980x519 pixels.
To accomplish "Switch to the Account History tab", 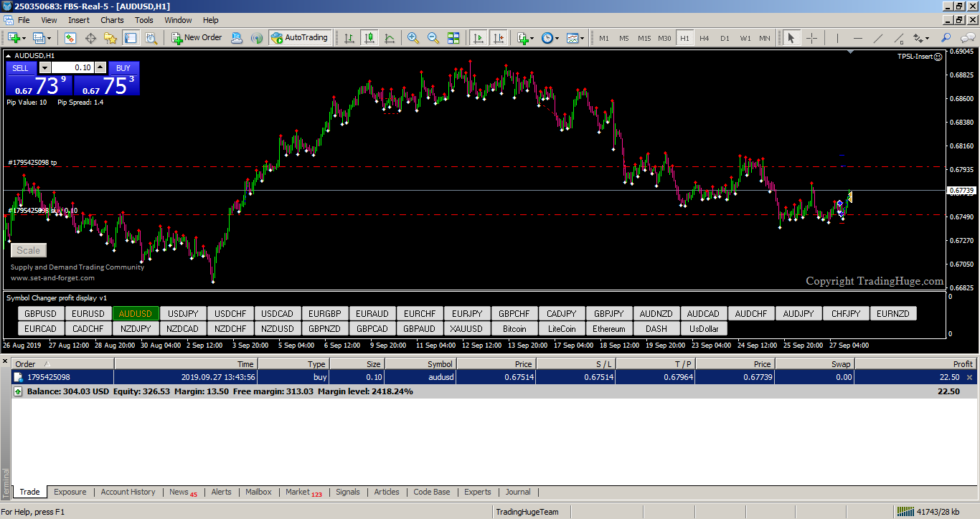I will [128, 492].
